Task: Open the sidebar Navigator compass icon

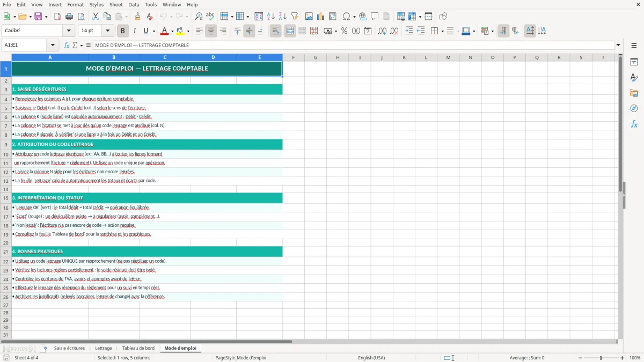Action: pyautogui.click(x=634, y=108)
